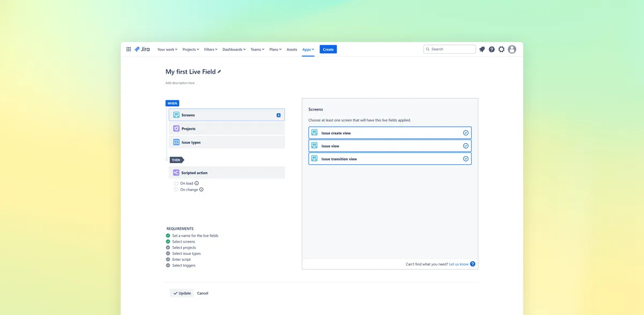The image size is (644, 315).
Task: Open the user profile avatar
Action: (512, 49)
